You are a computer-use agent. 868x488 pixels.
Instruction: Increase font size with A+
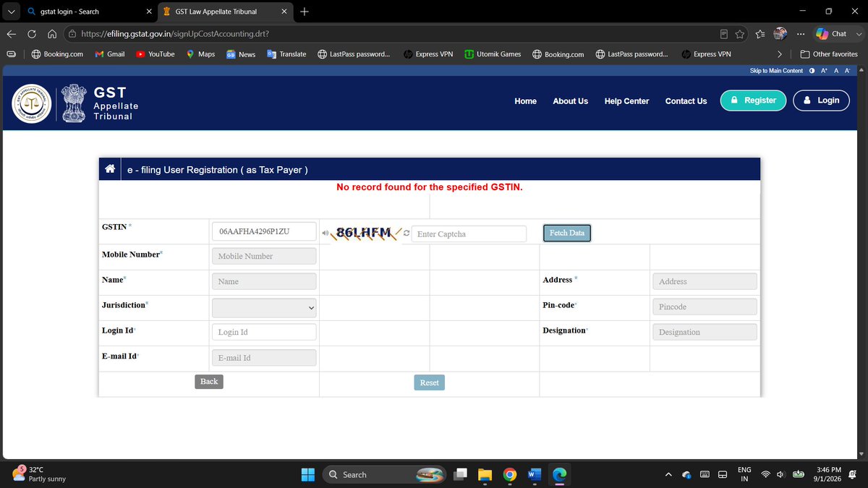(824, 71)
